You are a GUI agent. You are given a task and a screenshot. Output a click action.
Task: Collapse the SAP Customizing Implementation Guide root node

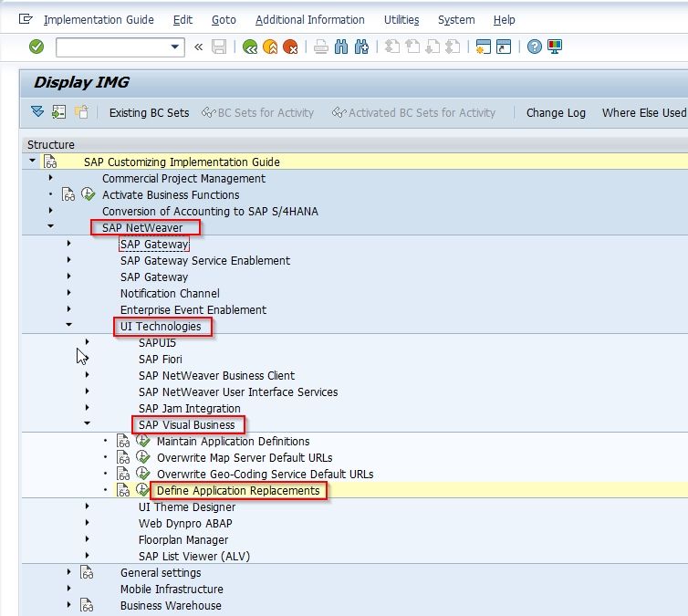point(33,161)
